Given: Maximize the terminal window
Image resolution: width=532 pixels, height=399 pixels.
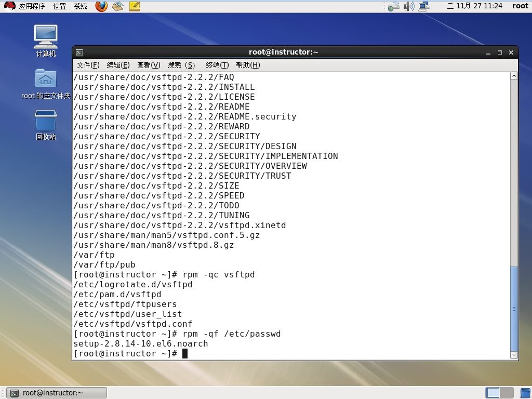Looking at the screenshot, I should 500,52.
